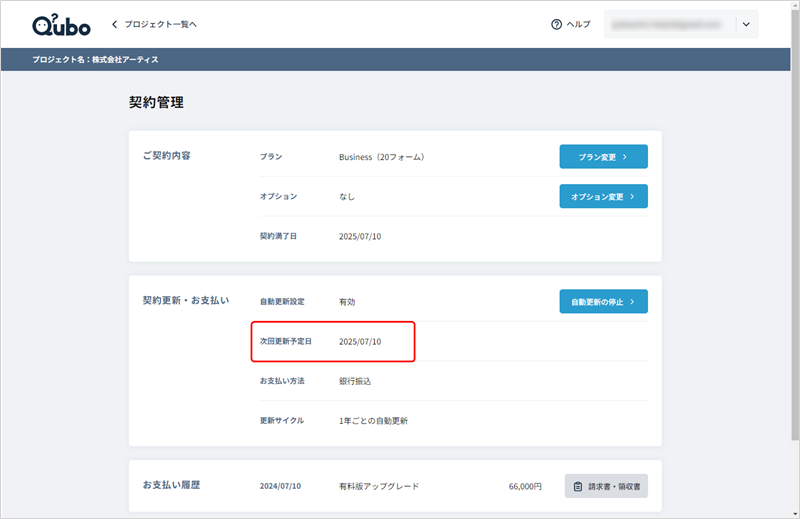Open the blurred account email menu

click(x=669, y=24)
